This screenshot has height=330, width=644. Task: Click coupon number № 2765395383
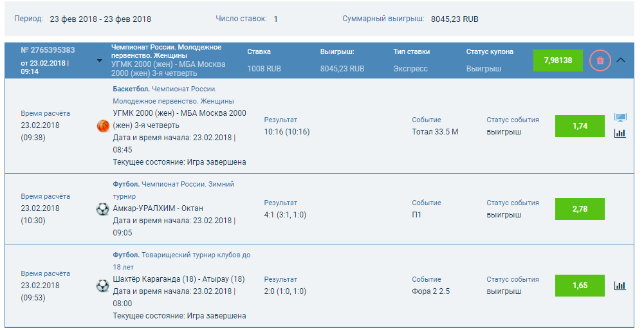tap(48, 50)
